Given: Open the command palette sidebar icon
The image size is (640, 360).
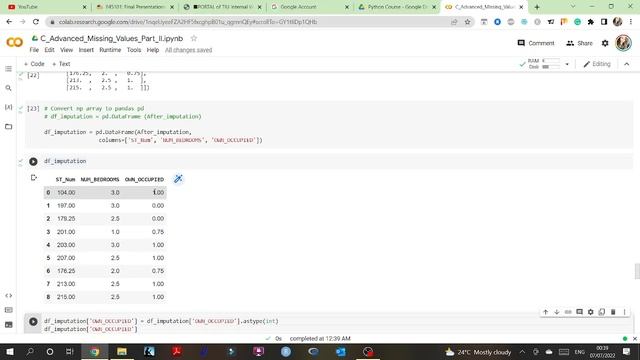Looking at the screenshot, I should (9, 310).
